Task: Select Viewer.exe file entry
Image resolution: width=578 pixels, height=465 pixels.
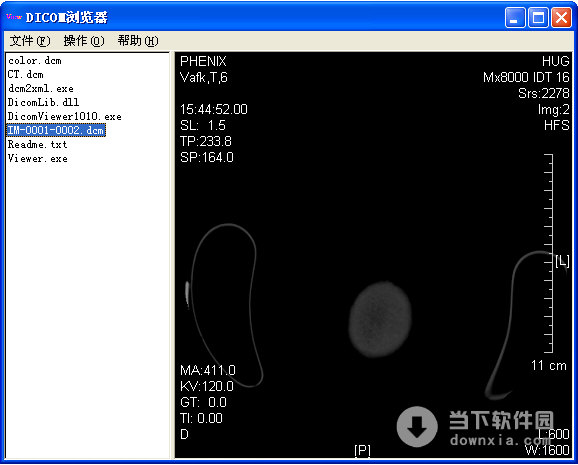Action: pyautogui.click(x=37, y=159)
